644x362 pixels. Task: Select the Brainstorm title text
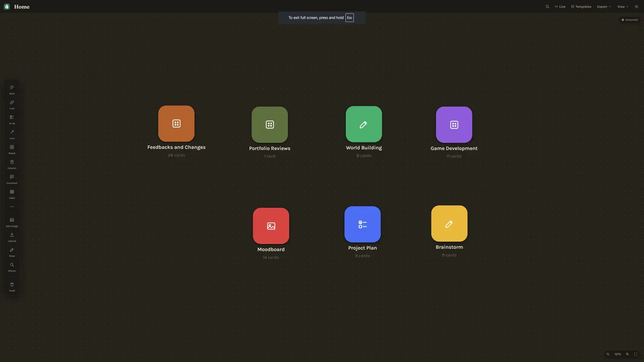pos(449,247)
